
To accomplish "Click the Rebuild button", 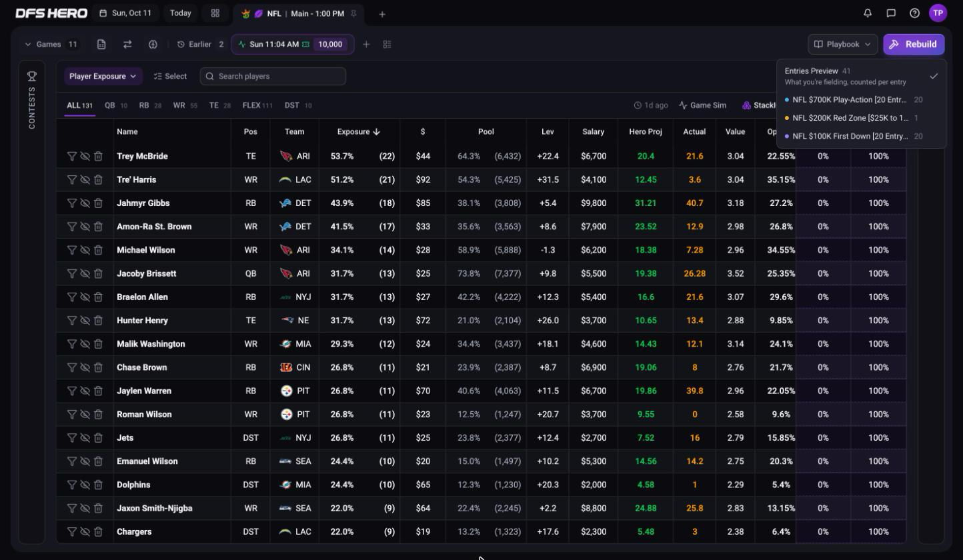I will click(914, 45).
